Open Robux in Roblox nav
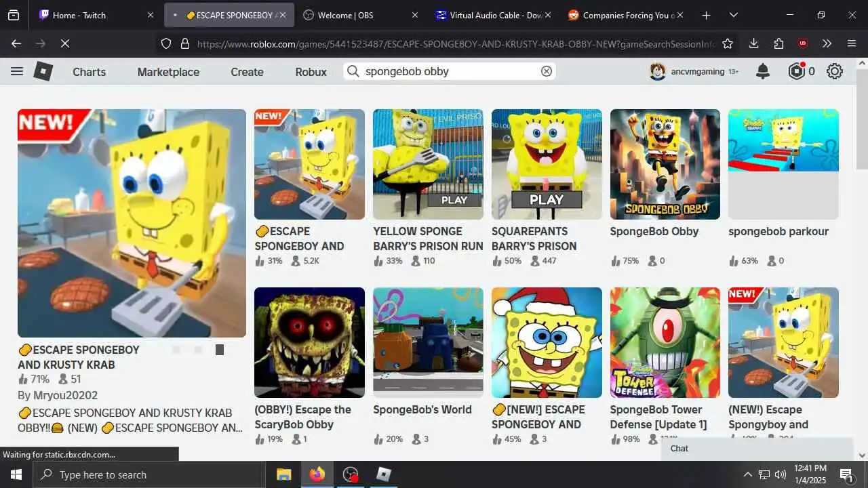 click(x=311, y=72)
